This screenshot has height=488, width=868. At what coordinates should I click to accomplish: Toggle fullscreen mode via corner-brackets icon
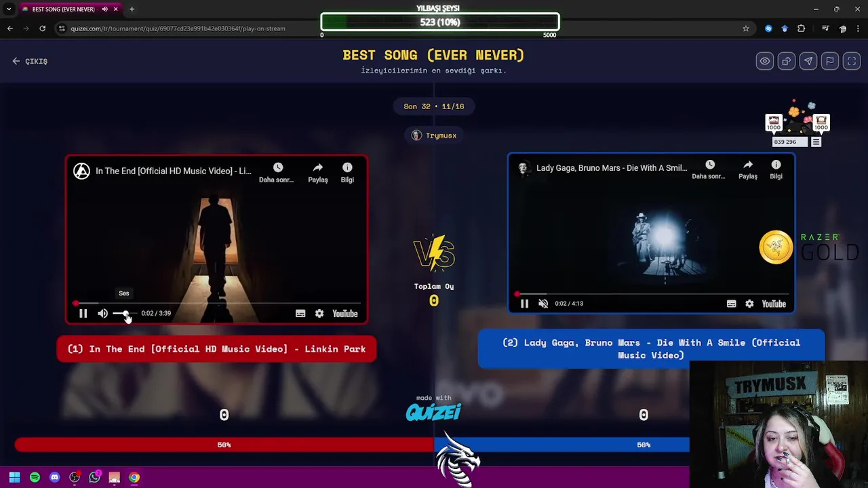coord(852,61)
